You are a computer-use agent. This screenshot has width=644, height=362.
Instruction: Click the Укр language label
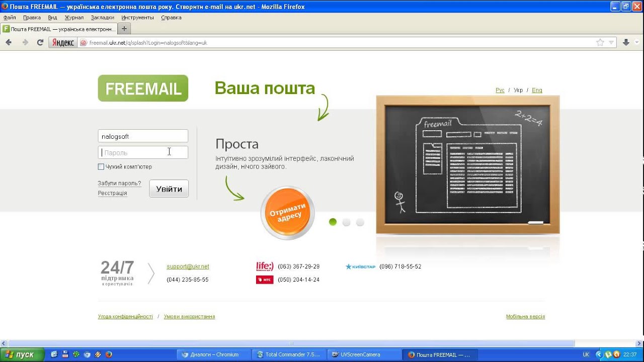518,90
